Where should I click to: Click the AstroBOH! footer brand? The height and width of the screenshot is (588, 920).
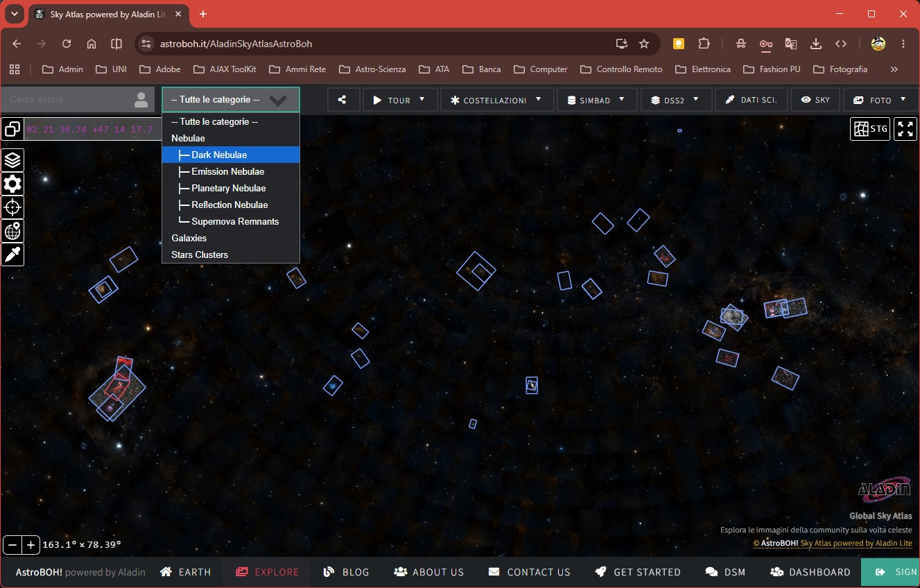(x=39, y=572)
